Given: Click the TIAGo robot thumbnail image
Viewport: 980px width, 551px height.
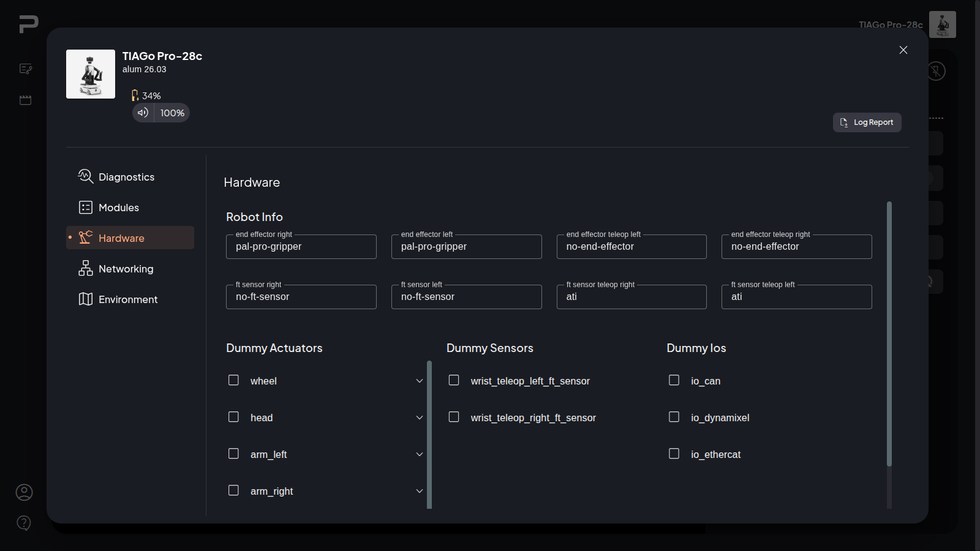Looking at the screenshot, I should click(91, 74).
